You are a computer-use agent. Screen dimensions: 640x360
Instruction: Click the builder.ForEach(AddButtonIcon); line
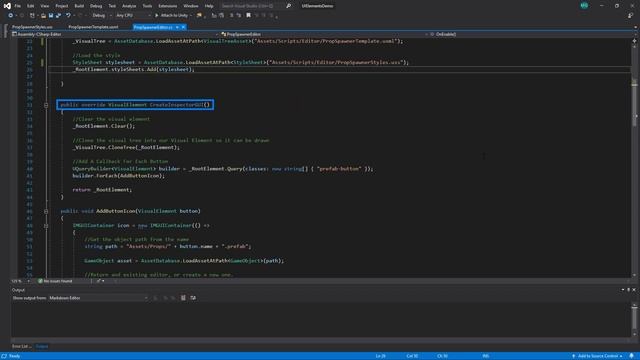pyautogui.click(x=118, y=176)
